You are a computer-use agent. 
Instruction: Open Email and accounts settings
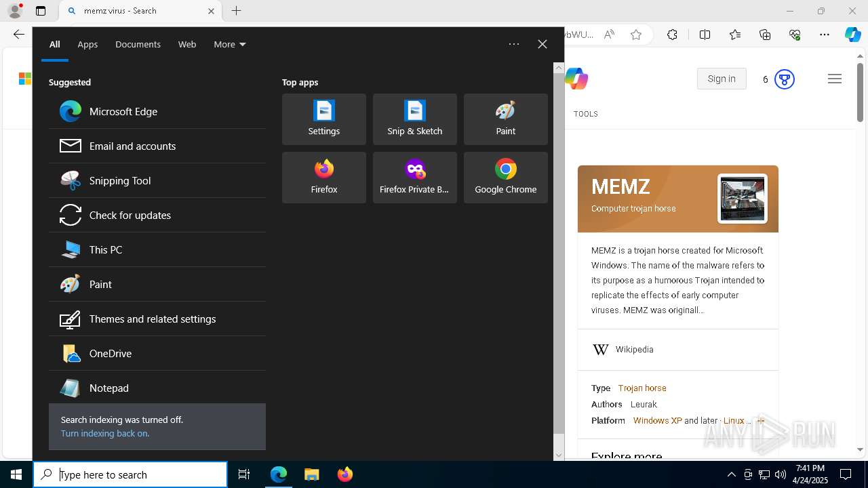point(157,146)
